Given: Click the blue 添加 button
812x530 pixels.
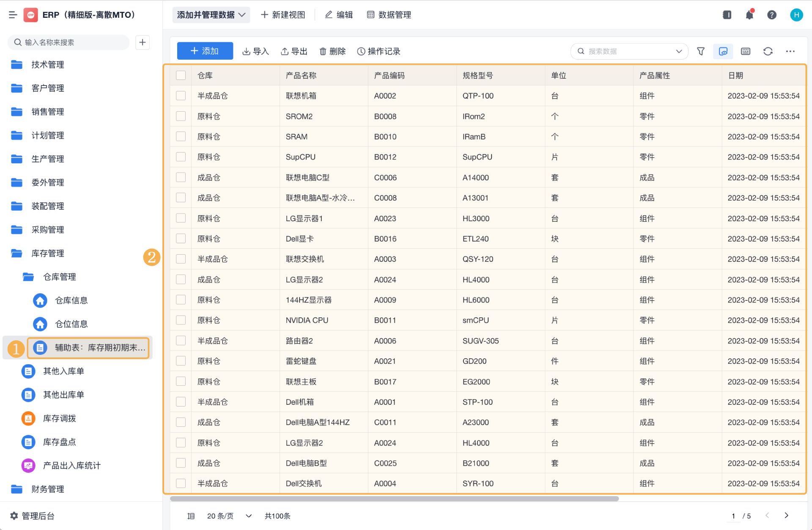Looking at the screenshot, I should pyautogui.click(x=205, y=51).
